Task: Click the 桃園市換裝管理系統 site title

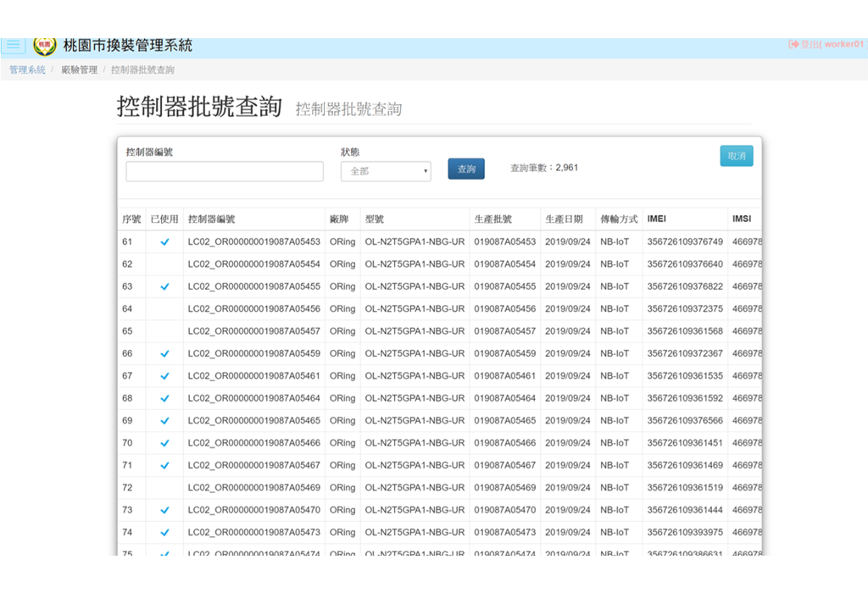Action: coord(128,46)
